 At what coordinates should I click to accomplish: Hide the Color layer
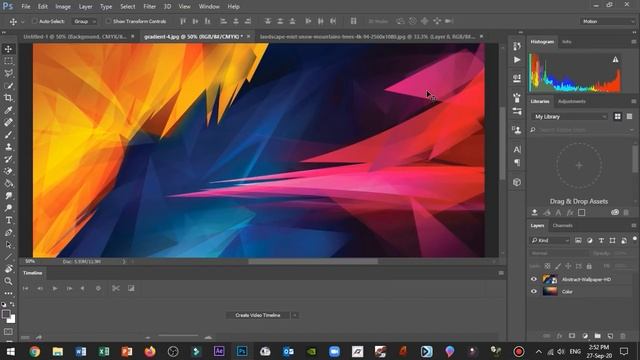pos(534,291)
